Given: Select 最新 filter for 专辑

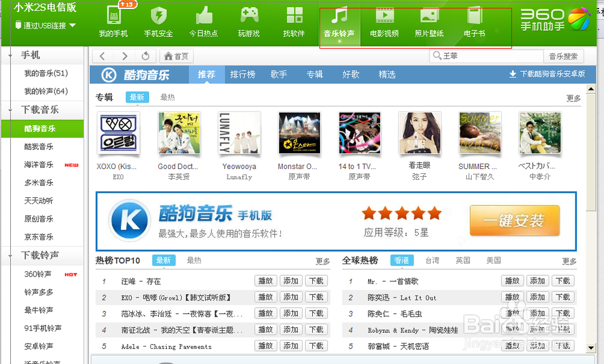Looking at the screenshot, I should pyautogui.click(x=137, y=97).
